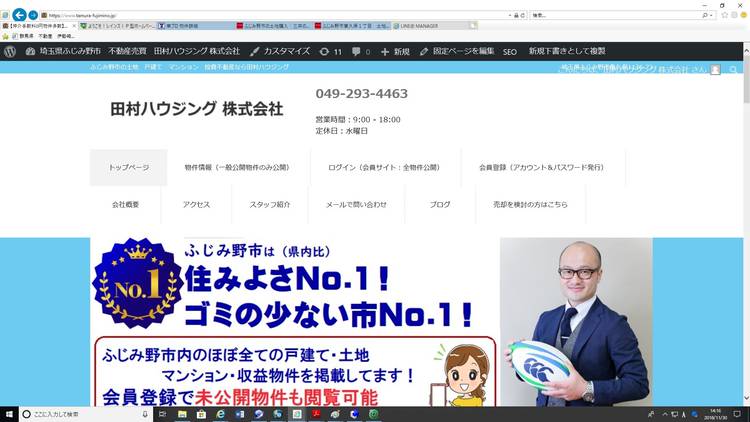The image size is (750, 422).
Task: Click the browser address bar
Action: (280, 15)
